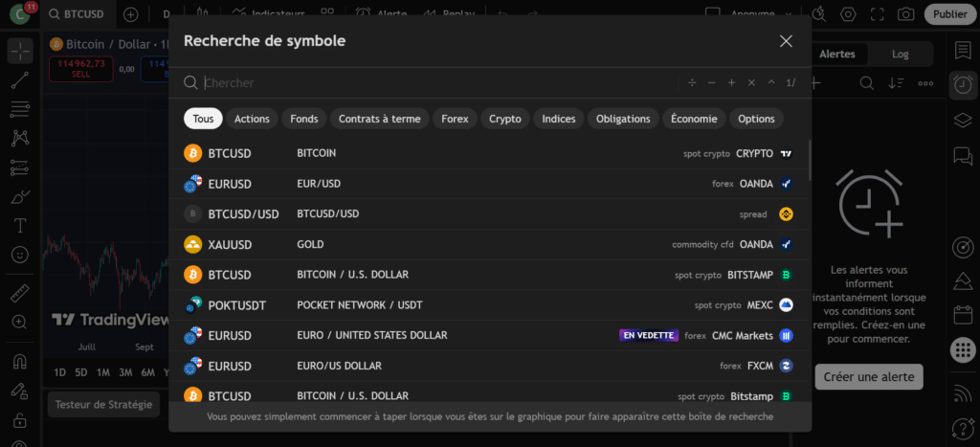Open the Fibonacci retracement tools

coord(20,109)
